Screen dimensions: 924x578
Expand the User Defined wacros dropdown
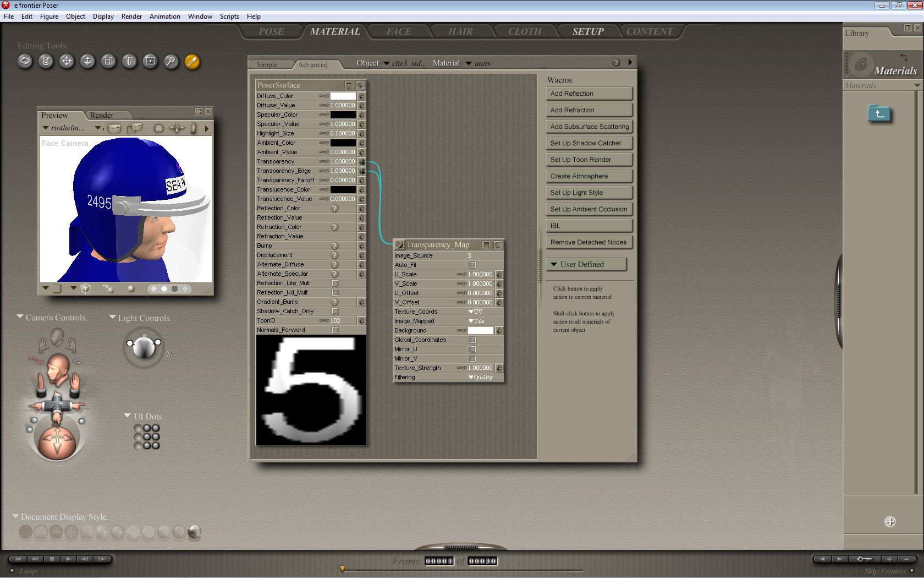586,265
